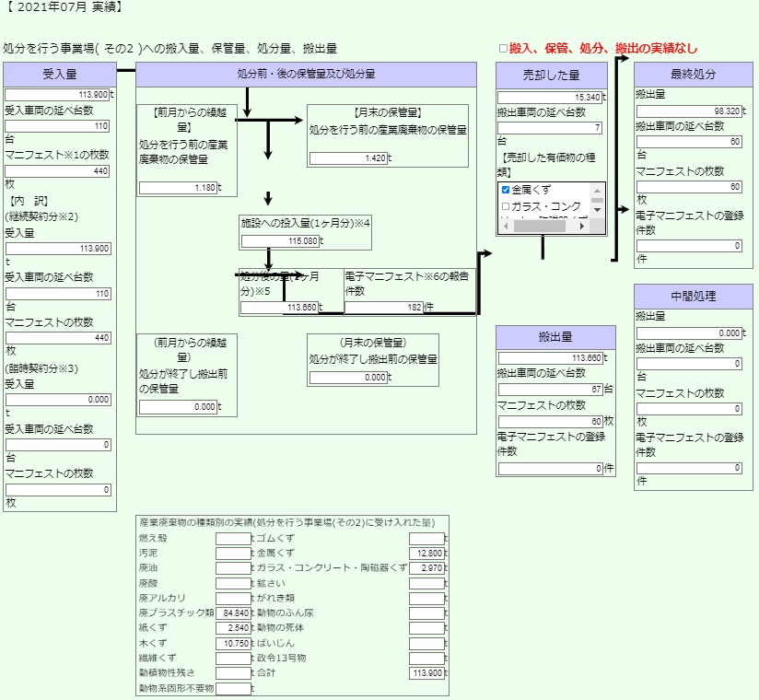Click the 売却した量 field showing 15.340
The height and width of the screenshot is (700, 759).
coord(550,97)
